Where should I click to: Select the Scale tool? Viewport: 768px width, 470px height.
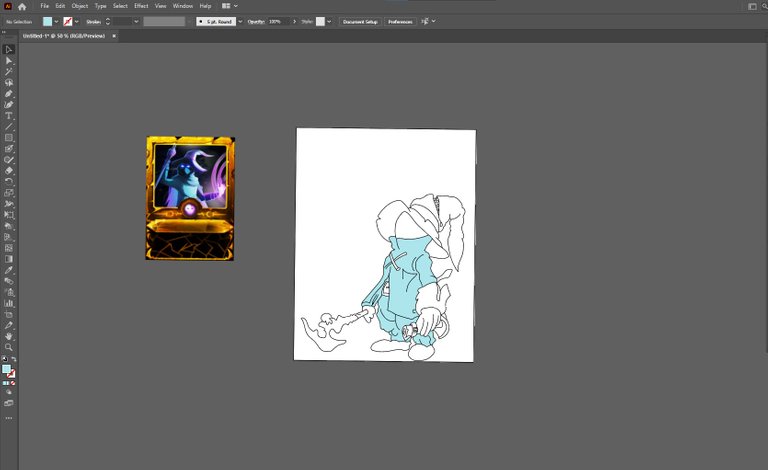pyautogui.click(x=9, y=192)
